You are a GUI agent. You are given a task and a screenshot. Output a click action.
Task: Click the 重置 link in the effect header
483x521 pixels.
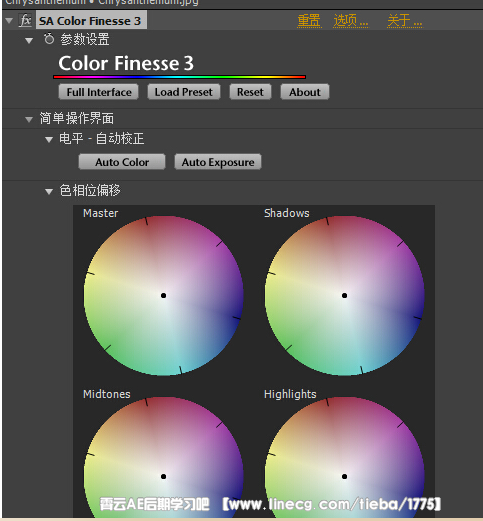coord(309,21)
